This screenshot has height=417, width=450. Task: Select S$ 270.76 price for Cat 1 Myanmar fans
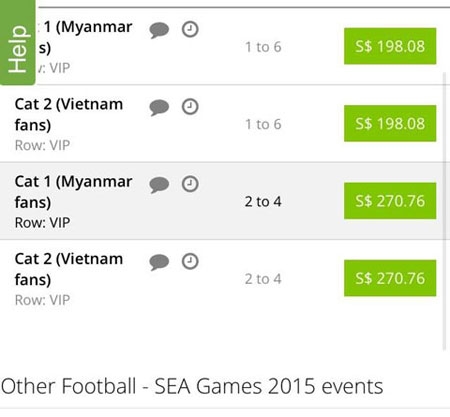click(x=390, y=201)
